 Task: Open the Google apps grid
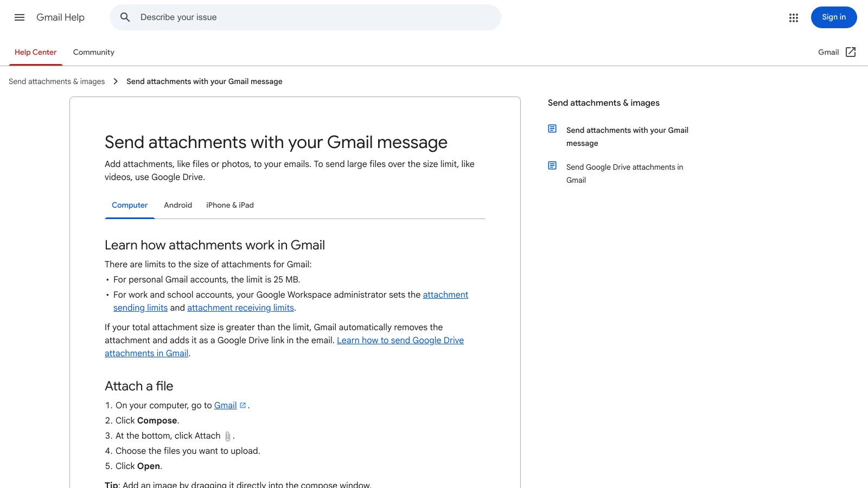[x=794, y=17]
